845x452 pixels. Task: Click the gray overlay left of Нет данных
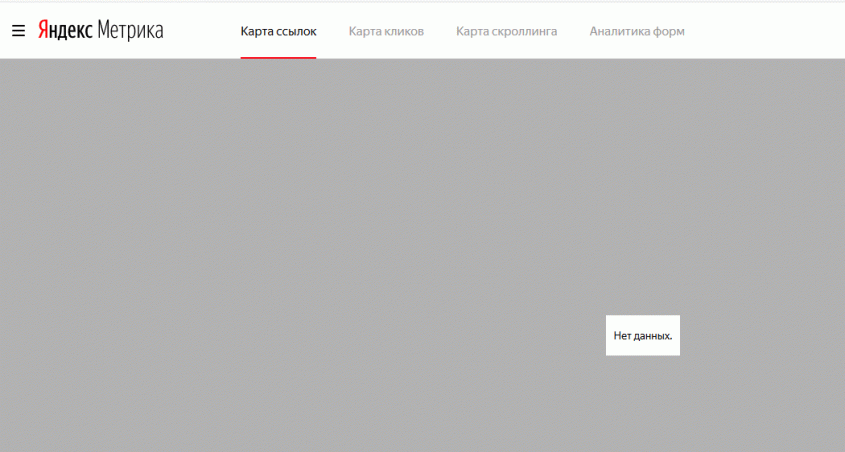coord(400,335)
